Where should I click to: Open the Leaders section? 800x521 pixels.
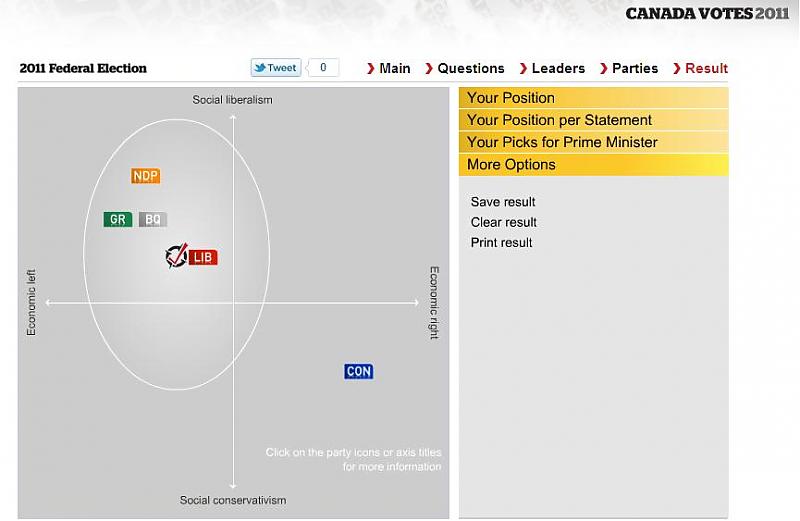point(552,68)
